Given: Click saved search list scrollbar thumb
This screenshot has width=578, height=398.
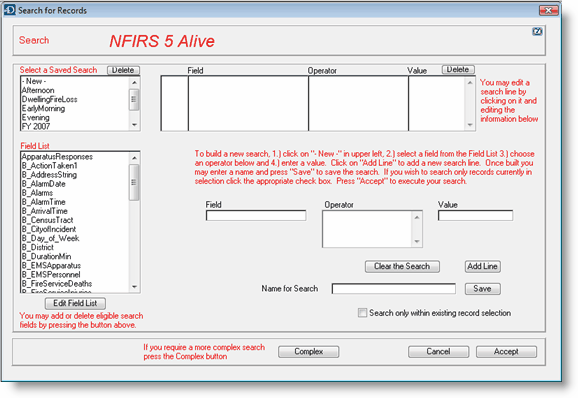Looking at the screenshot, I should tap(135, 100).
